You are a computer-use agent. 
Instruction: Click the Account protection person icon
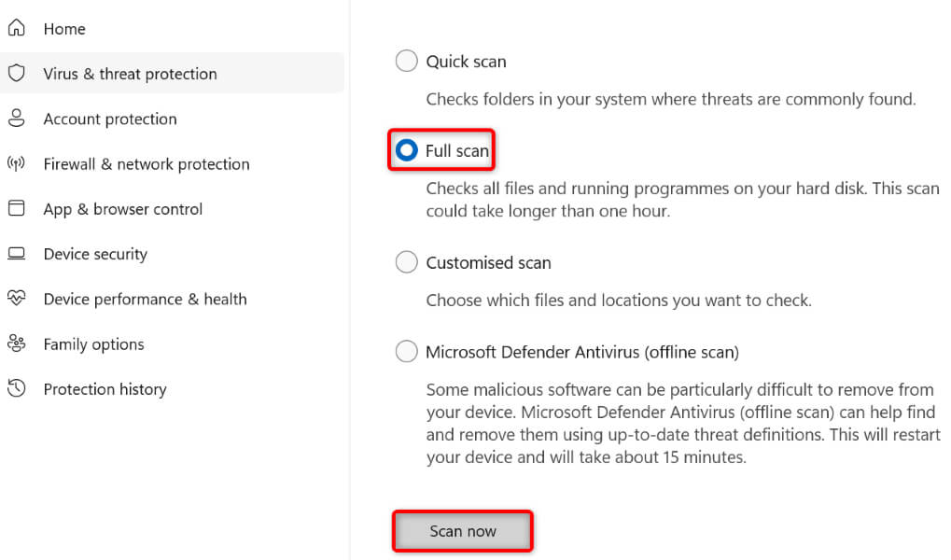[x=16, y=119]
